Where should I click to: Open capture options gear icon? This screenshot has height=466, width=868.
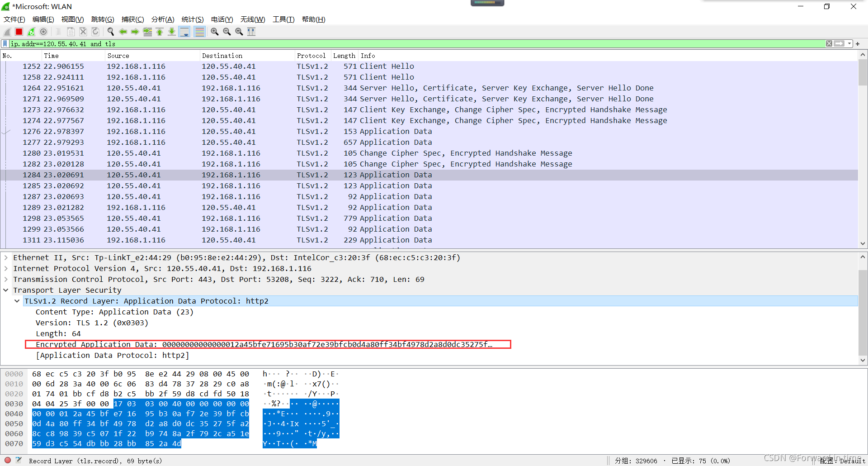[x=43, y=32]
